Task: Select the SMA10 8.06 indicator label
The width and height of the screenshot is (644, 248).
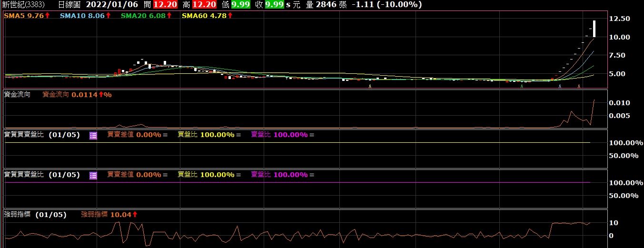Action: point(86,15)
